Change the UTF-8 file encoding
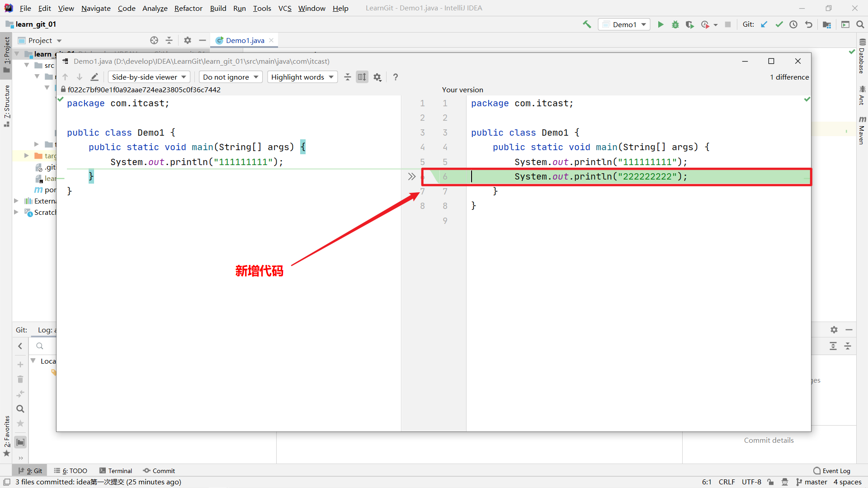This screenshot has height=488, width=868. [751, 482]
